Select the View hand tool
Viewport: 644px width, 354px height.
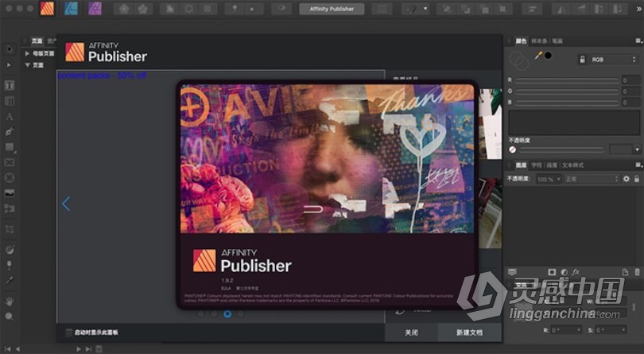click(10, 301)
